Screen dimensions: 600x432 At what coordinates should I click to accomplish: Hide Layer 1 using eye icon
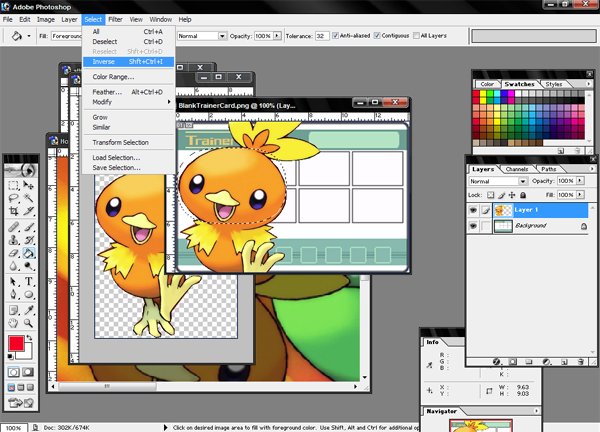coord(473,210)
